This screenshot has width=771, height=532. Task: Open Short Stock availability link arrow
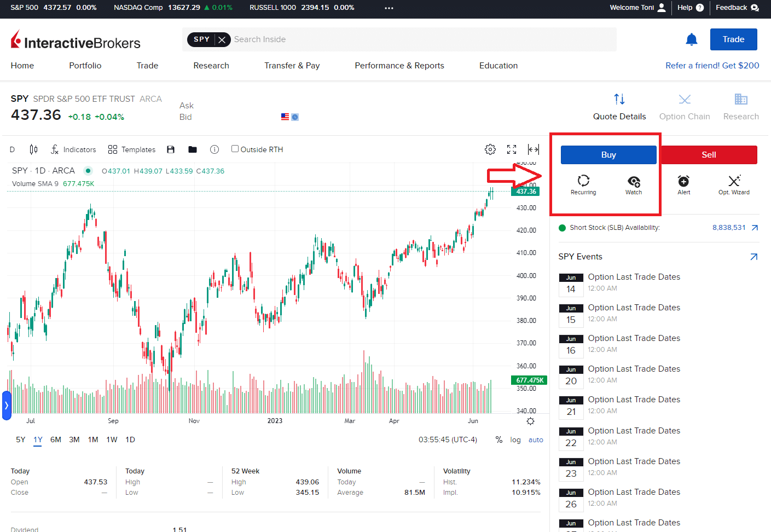(x=755, y=228)
